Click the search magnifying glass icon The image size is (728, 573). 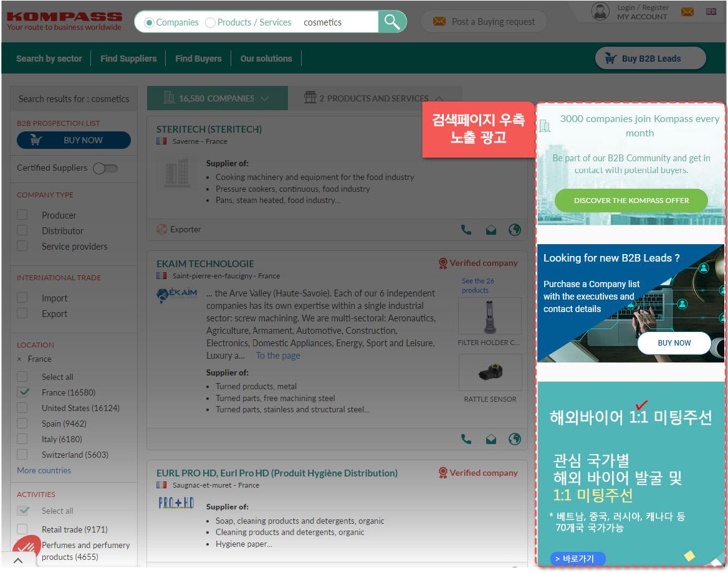click(x=392, y=22)
